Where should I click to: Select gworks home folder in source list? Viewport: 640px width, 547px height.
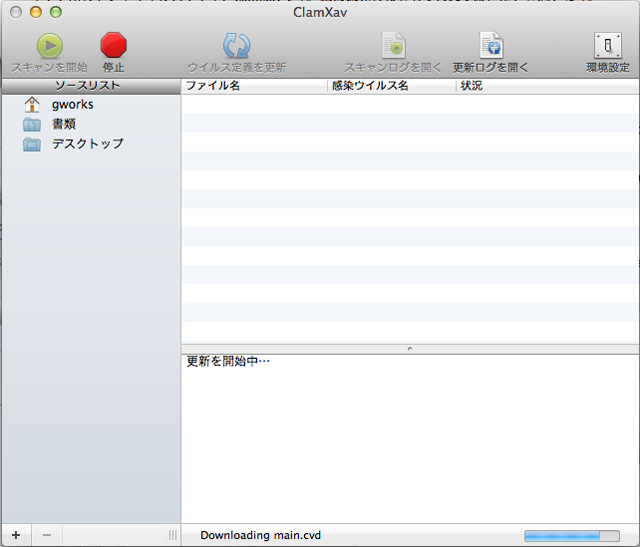[91, 105]
